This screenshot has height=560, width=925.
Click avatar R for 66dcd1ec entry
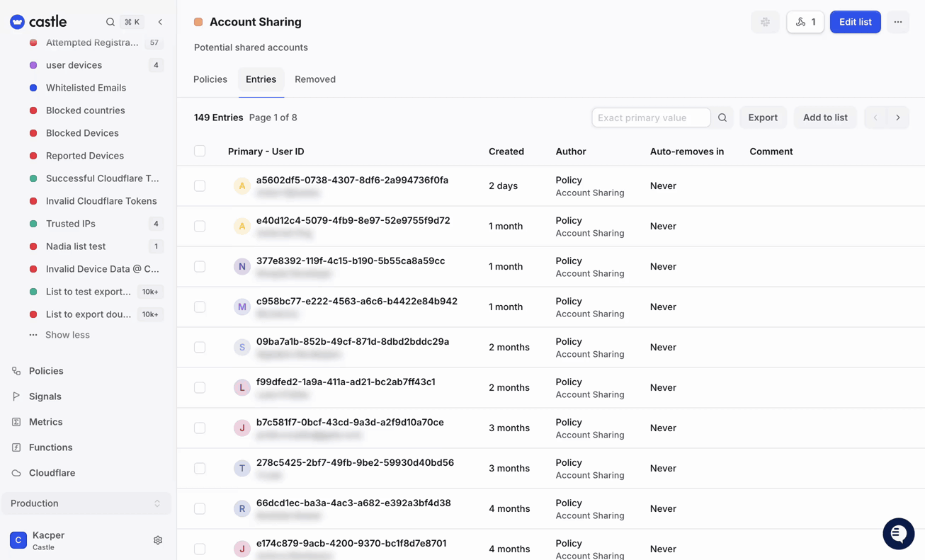point(242,508)
